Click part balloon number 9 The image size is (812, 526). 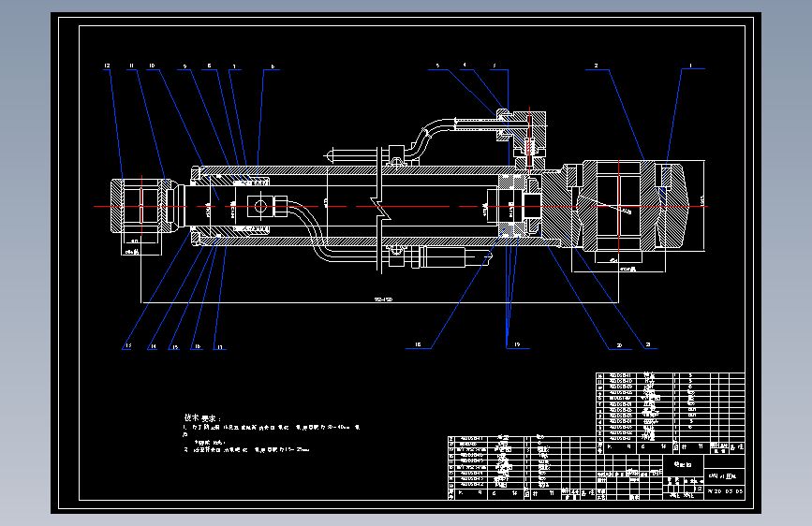click(x=185, y=66)
